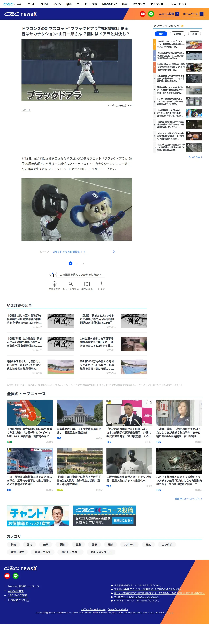
Task: Open rank 2 クレカ決済 article
Action: (178, 56)
